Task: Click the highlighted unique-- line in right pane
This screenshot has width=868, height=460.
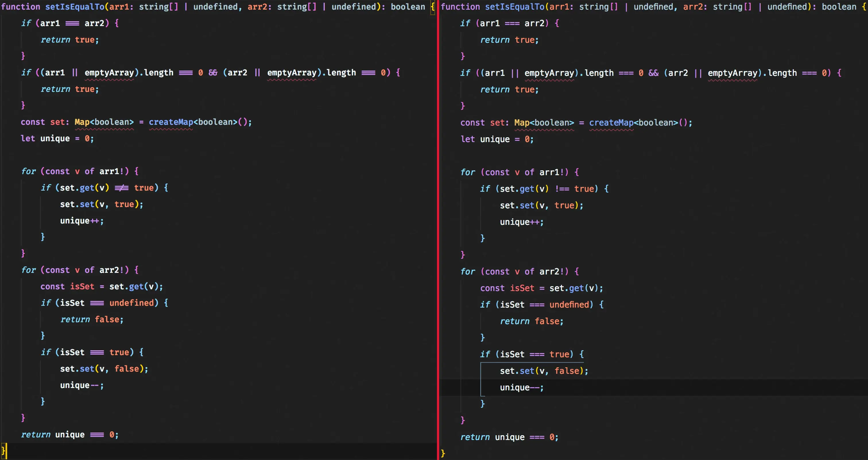Action: point(521,388)
